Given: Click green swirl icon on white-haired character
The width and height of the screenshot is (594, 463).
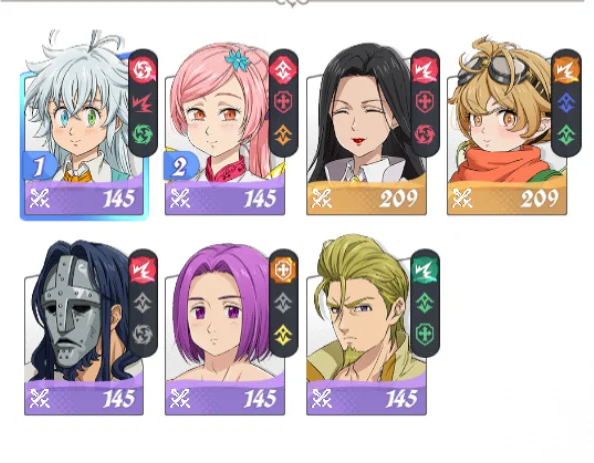Looking at the screenshot, I should click(143, 135).
